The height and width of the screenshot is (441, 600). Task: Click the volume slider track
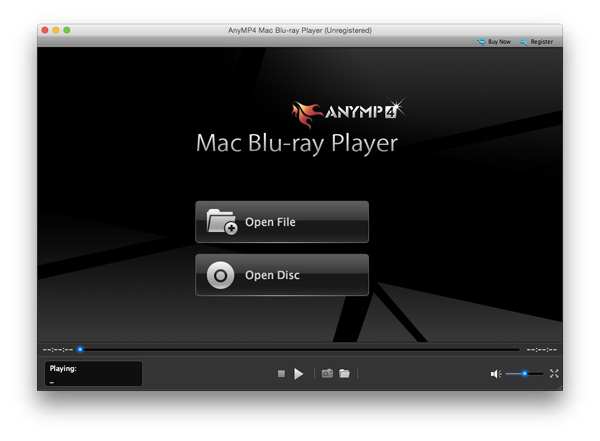point(524,374)
